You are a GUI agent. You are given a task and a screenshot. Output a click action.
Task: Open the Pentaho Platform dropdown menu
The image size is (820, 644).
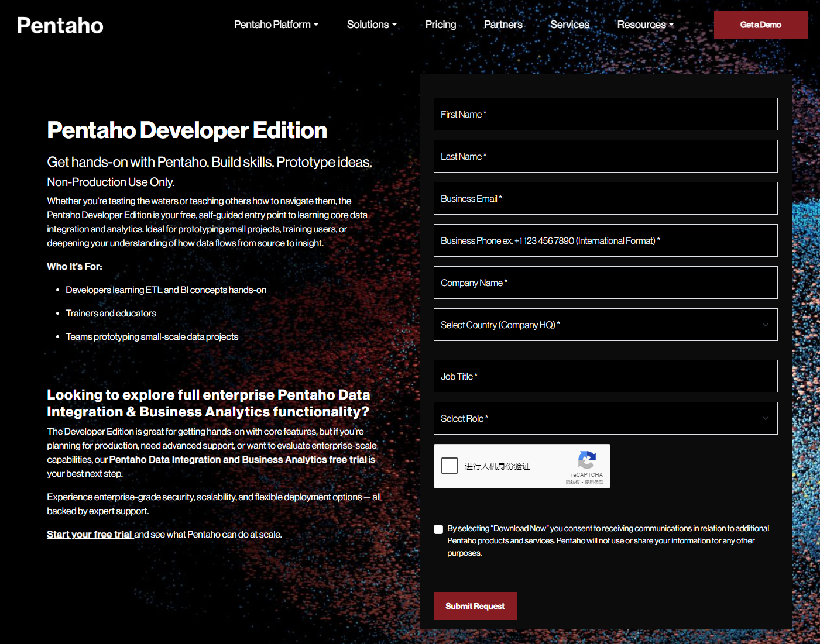coord(276,25)
